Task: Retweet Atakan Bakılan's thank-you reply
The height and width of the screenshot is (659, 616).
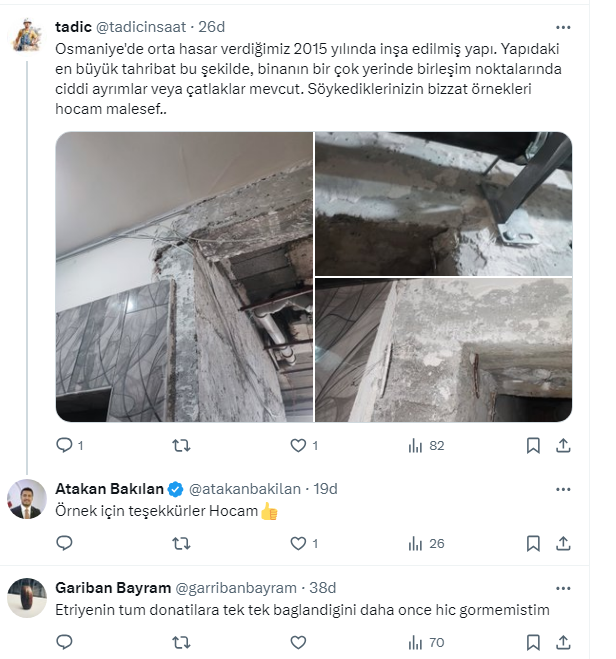Action: [181, 543]
